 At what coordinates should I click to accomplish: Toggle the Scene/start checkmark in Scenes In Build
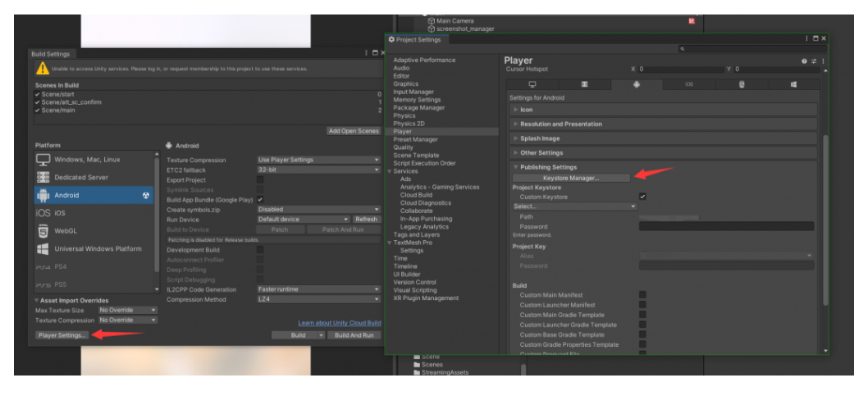coord(37,95)
